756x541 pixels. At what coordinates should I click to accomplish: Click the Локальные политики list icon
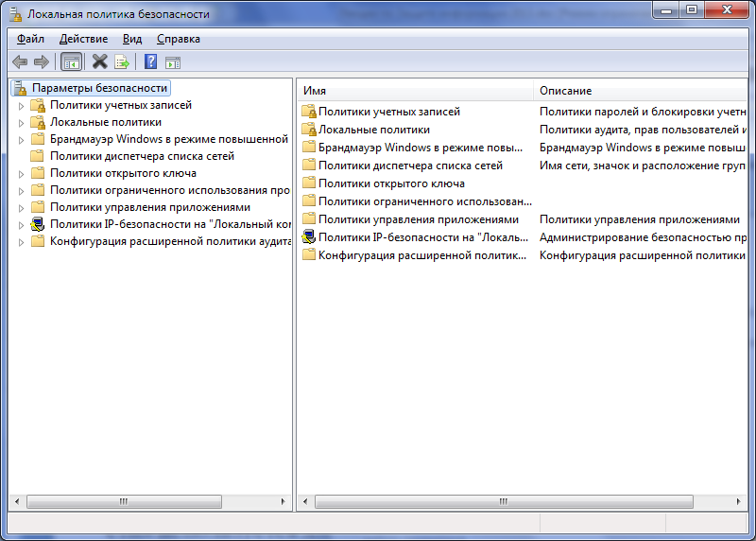(x=309, y=130)
